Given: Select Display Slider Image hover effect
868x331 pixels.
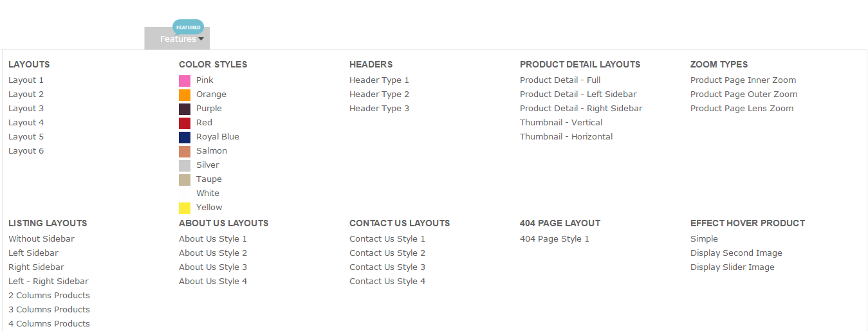Looking at the screenshot, I should tap(732, 267).
